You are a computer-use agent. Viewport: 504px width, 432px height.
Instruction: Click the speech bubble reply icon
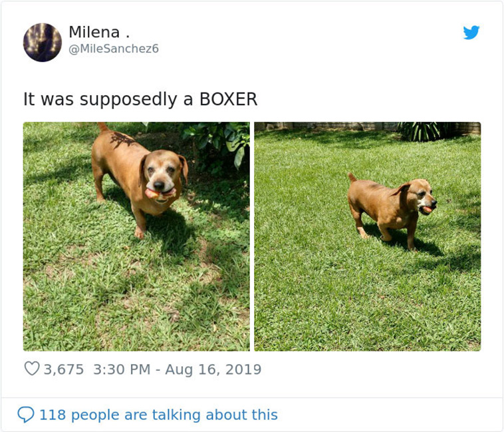[26, 414]
